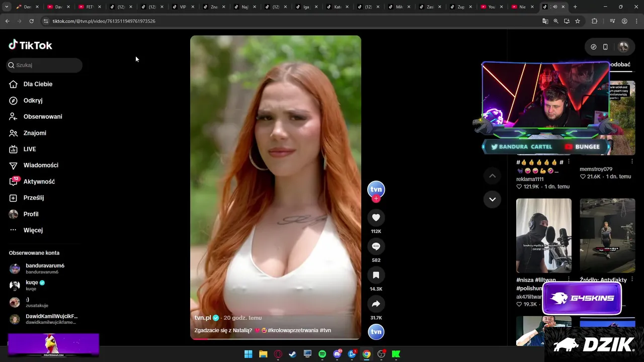This screenshot has width=644, height=362.
Task: Open Chrome extensions puzzle icon
Action: (x=594, y=21)
